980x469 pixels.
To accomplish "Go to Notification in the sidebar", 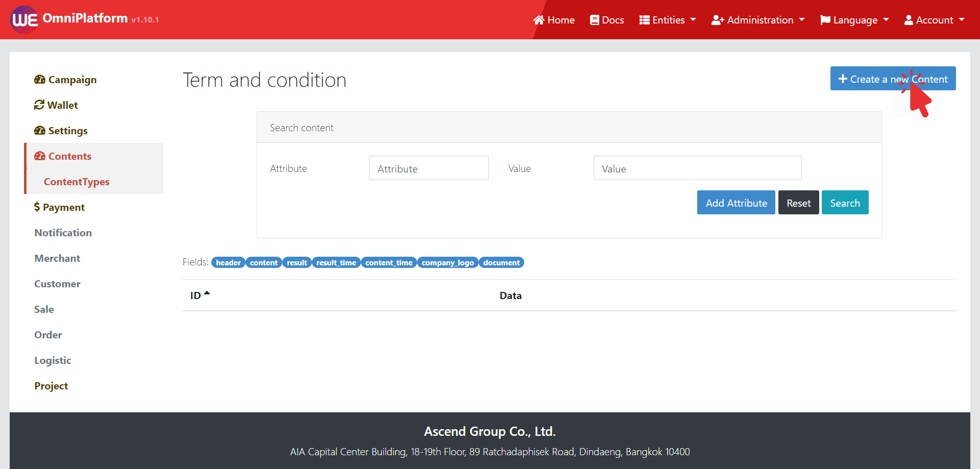I will pos(63,233).
